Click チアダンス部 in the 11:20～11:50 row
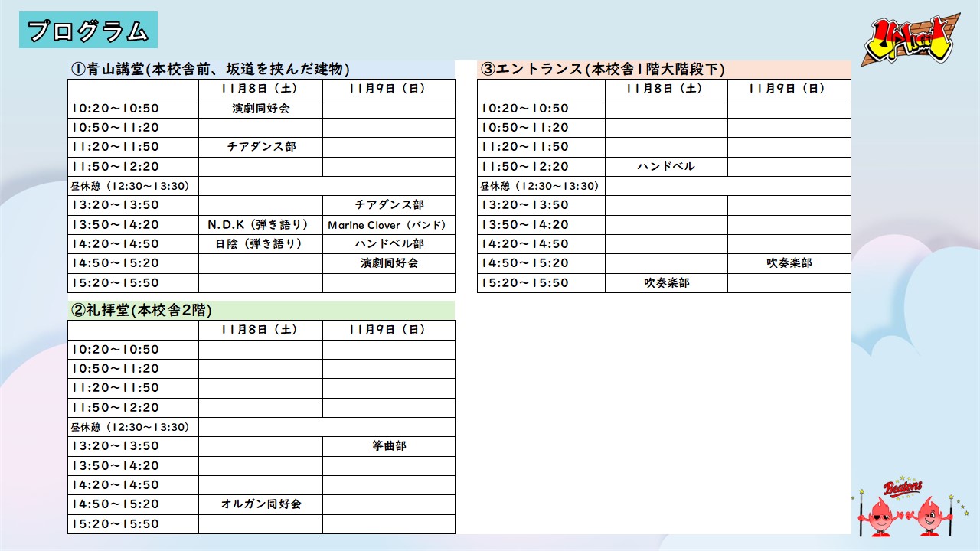Viewport: 980px width, 551px height. pos(260,147)
